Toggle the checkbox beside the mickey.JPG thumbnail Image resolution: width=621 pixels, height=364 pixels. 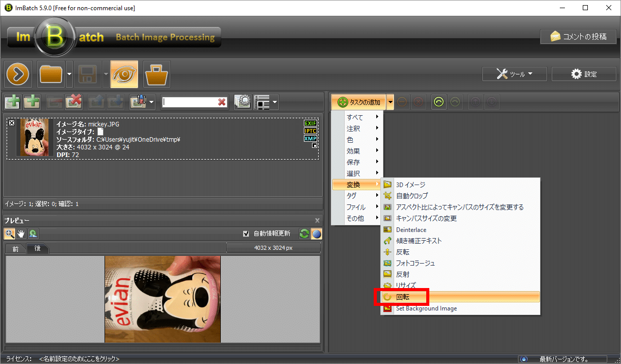(x=12, y=123)
